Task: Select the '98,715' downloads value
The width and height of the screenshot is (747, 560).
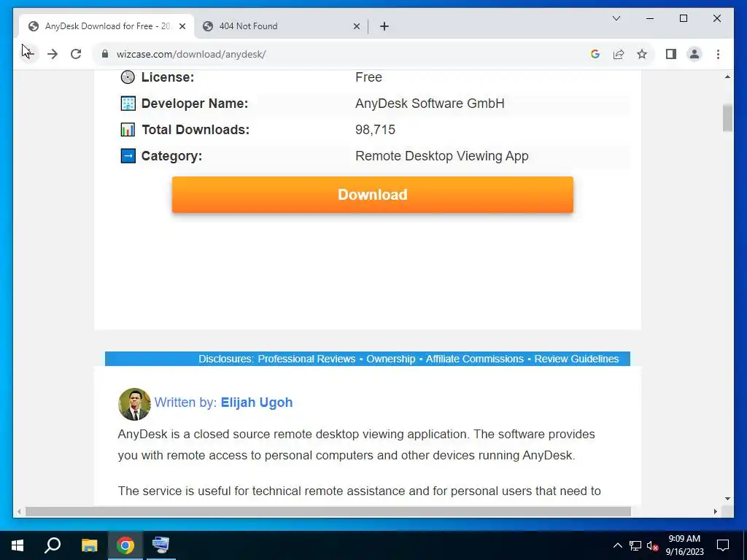Action: [376, 130]
